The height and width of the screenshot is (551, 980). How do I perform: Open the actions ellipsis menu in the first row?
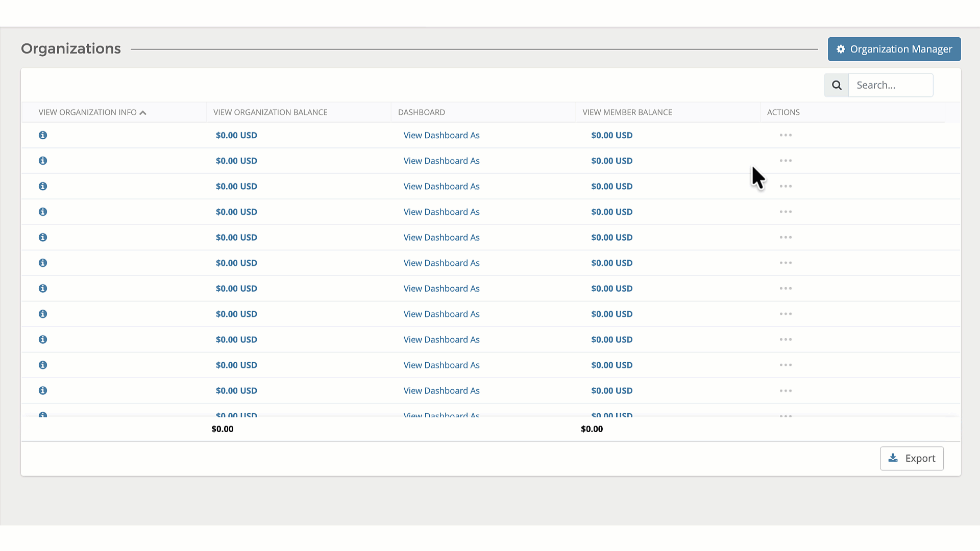[x=786, y=135]
